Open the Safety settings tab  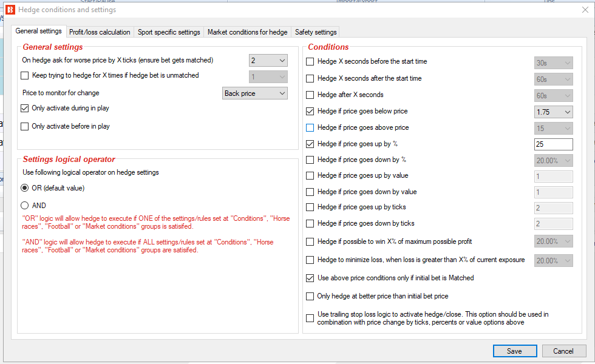coord(316,32)
